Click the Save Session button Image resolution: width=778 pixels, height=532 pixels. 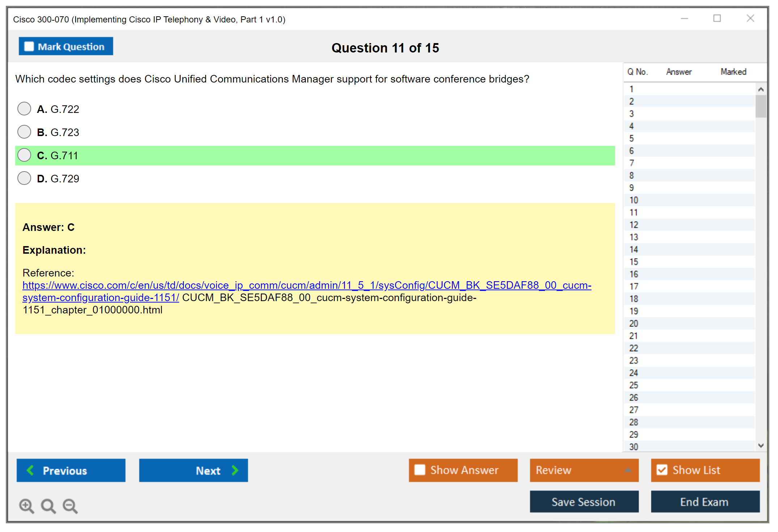(584, 502)
